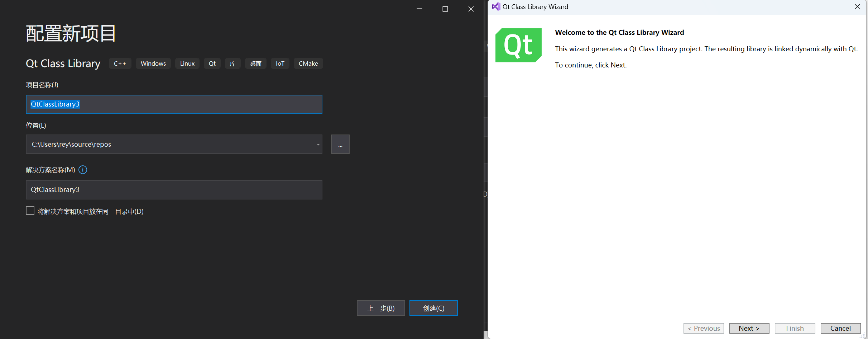The image size is (868, 339).
Task: Click the 创建(C) button
Action: (x=433, y=308)
